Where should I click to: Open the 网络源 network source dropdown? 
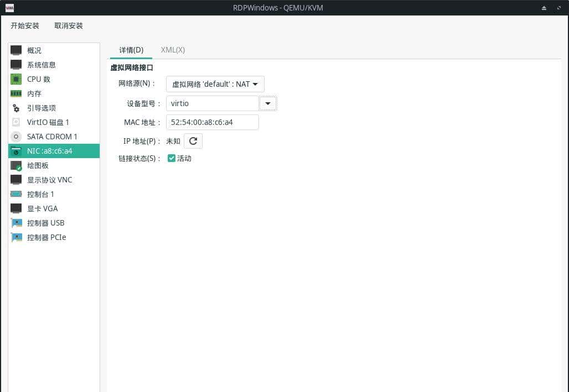pos(215,84)
